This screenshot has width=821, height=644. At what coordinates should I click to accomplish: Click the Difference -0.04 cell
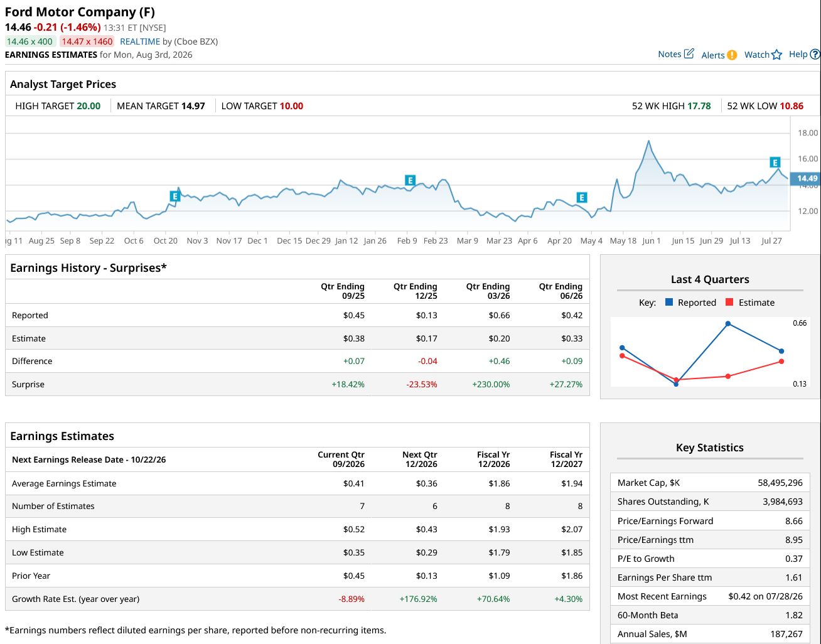coord(427,361)
